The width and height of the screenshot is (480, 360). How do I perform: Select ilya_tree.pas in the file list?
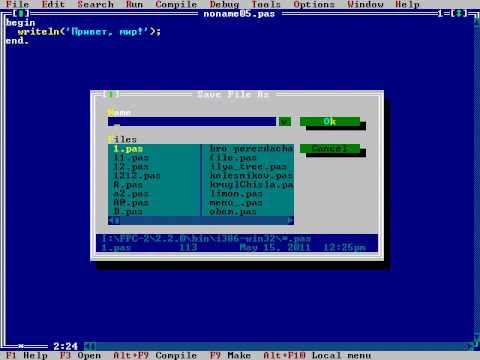(248, 166)
